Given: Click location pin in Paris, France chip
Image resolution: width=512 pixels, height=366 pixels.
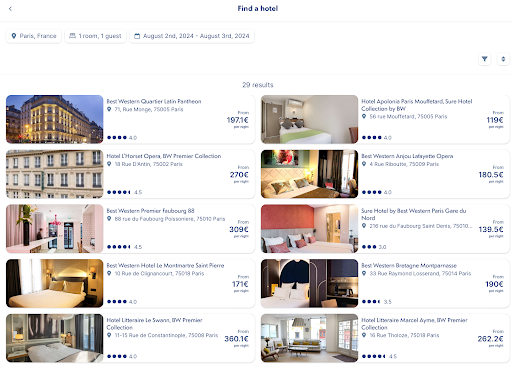Looking at the screenshot, I should [14, 36].
